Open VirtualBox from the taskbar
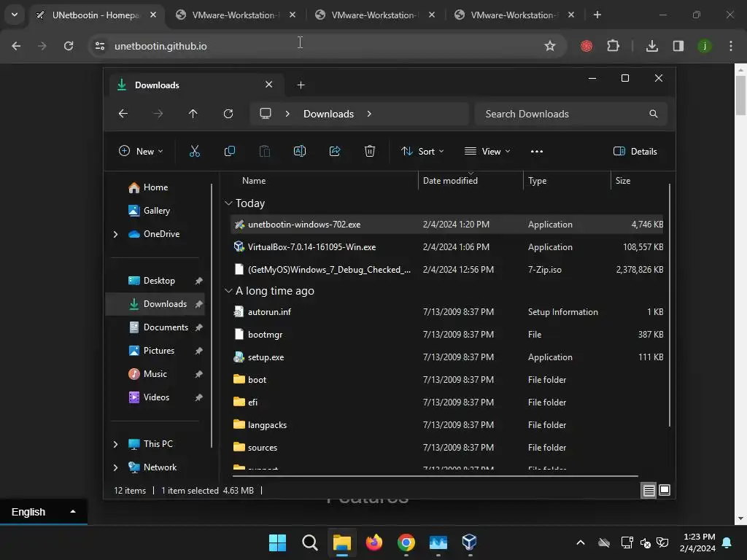The image size is (747, 560). (469, 542)
